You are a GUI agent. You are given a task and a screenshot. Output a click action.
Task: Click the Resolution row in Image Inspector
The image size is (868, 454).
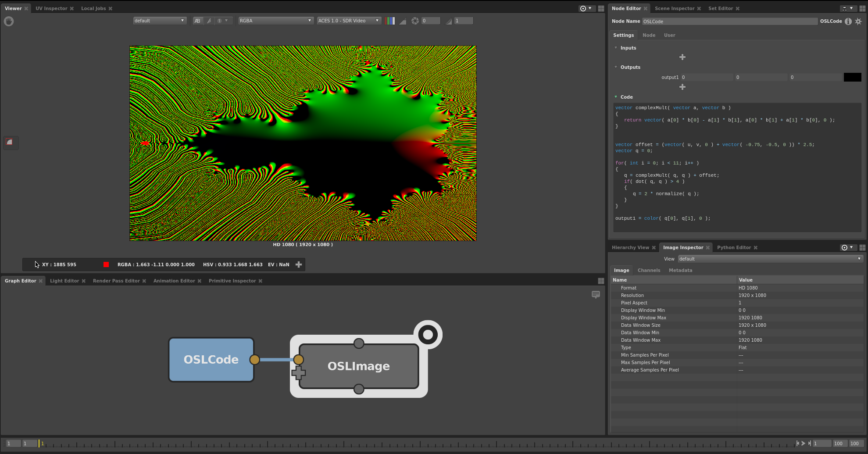(737, 295)
